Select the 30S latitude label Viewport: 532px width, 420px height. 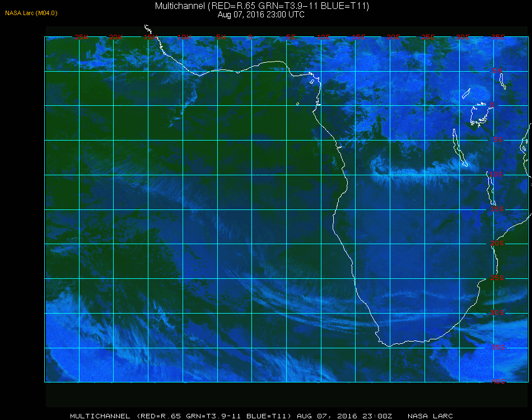497,312
